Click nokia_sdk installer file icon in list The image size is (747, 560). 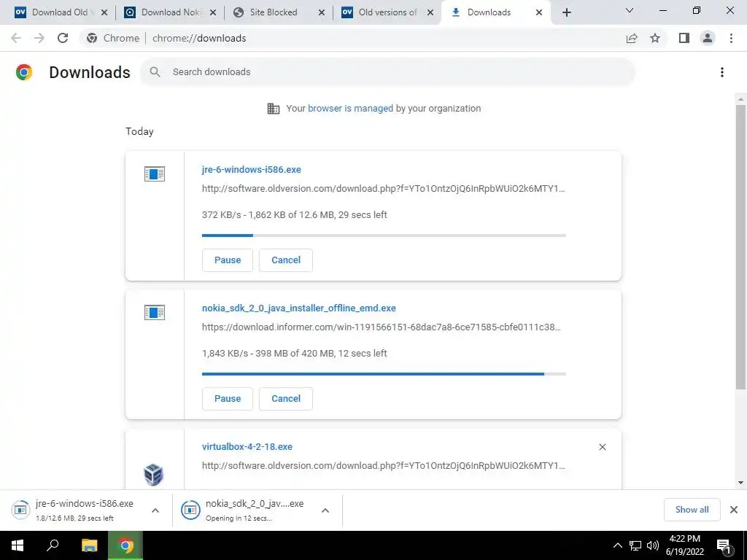(x=155, y=312)
